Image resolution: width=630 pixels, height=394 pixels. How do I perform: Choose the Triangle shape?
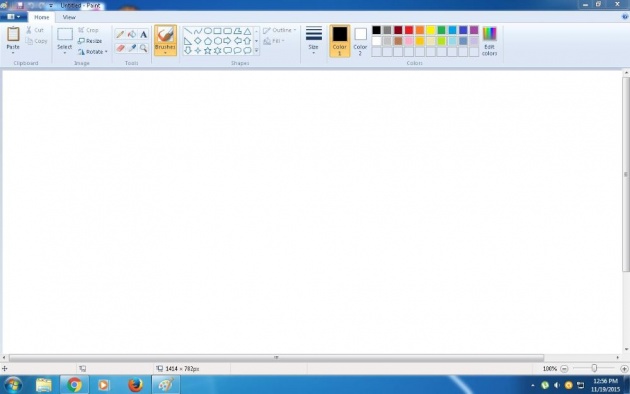click(x=248, y=31)
